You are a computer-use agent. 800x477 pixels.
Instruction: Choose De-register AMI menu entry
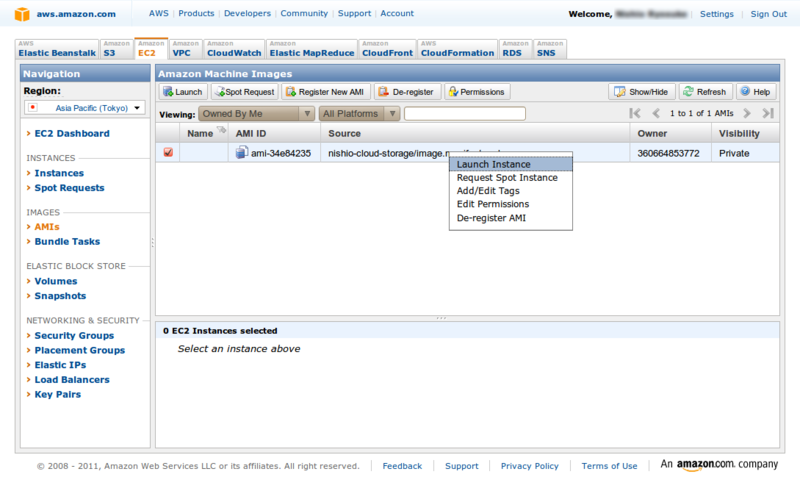511,218
